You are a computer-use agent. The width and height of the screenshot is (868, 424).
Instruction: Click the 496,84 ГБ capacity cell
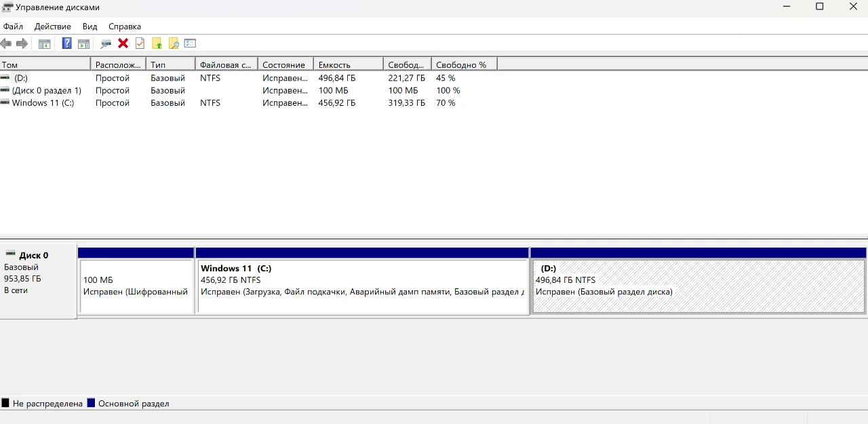coord(337,78)
